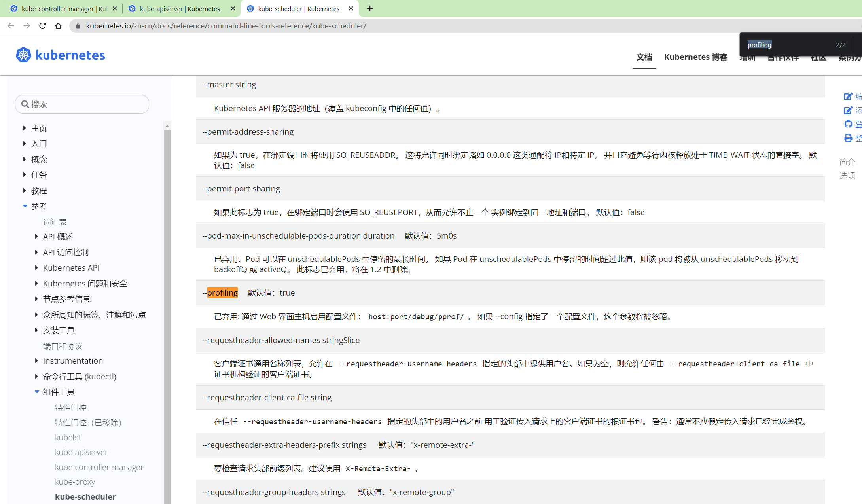Click the edit page icon at right
Image resolution: width=862 pixels, height=504 pixels.
[x=848, y=97]
